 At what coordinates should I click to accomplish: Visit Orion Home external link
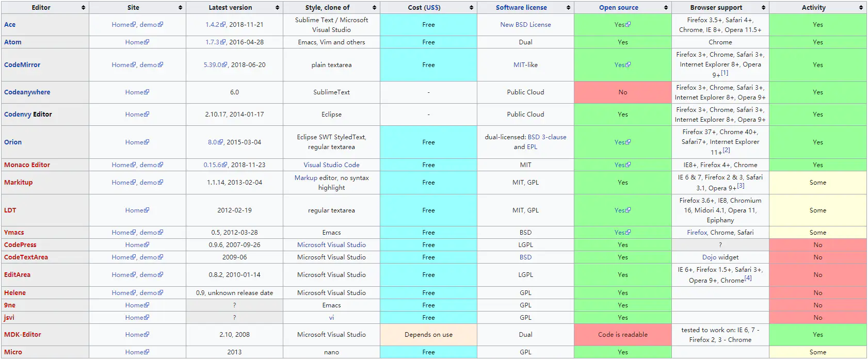click(x=137, y=142)
